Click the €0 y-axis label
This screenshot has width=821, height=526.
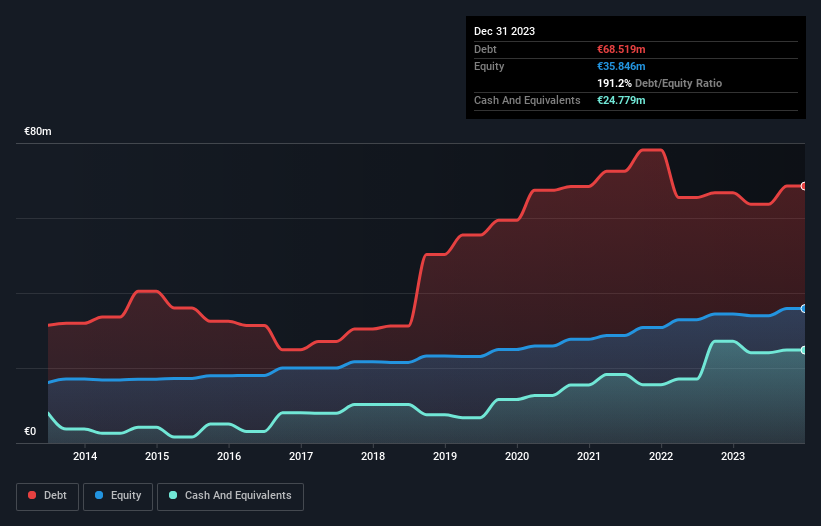[30, 431]
